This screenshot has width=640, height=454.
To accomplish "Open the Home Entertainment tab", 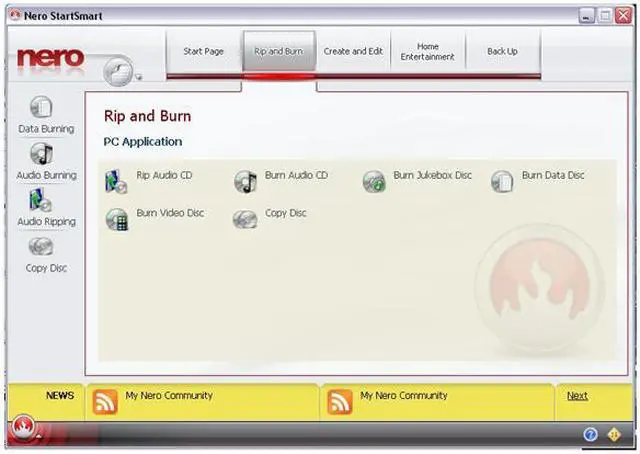I will (427, 51).
